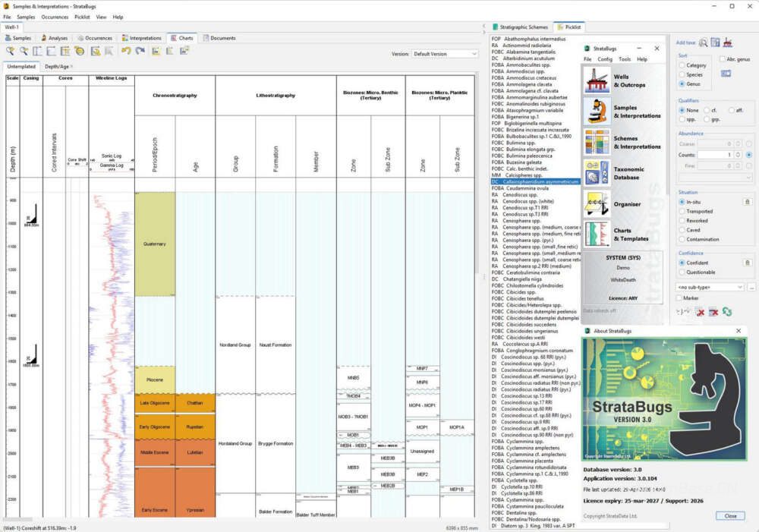This screenshot has height=532, width=759.
Task: Click the Counts input field
Action: (x=716, y=155)
